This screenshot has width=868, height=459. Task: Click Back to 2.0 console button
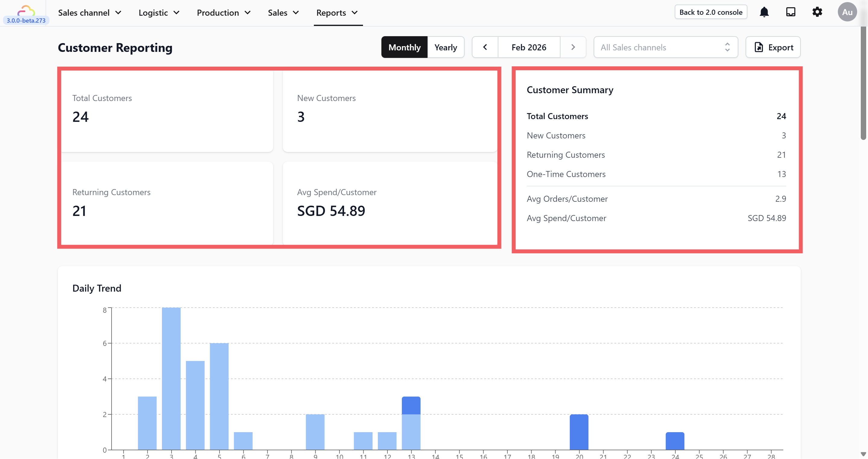(x=710, y=12)
